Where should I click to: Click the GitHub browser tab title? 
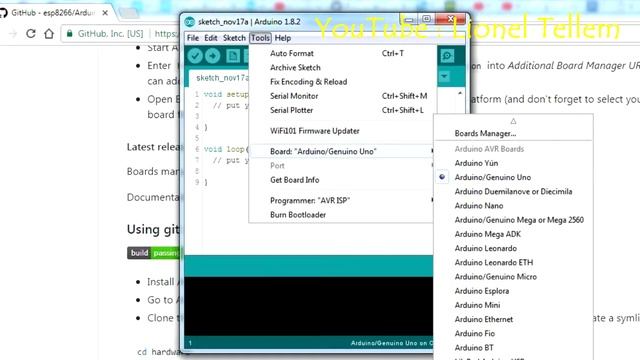pyautogui.click(x=53, y=13)
